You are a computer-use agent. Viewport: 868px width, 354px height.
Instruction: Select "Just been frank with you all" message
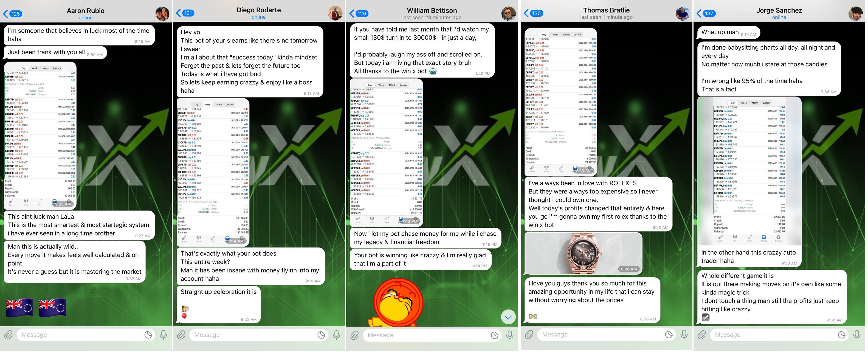click(x=56, y=53)
